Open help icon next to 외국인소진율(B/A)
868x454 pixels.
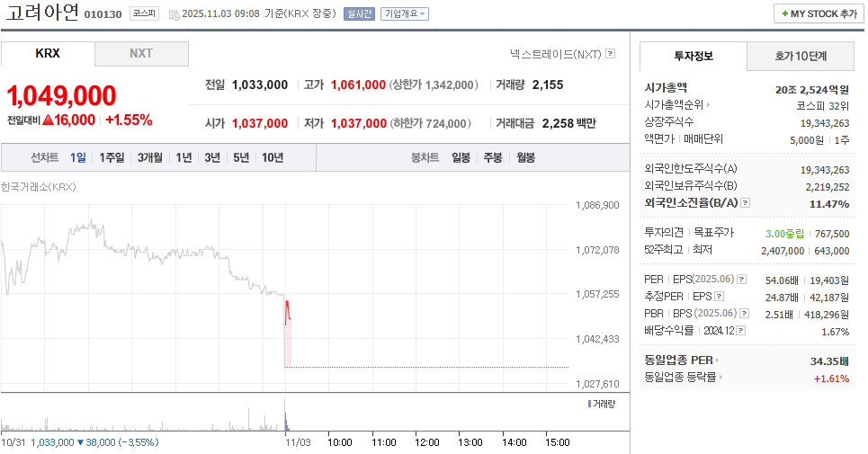[x=745, y=203]
